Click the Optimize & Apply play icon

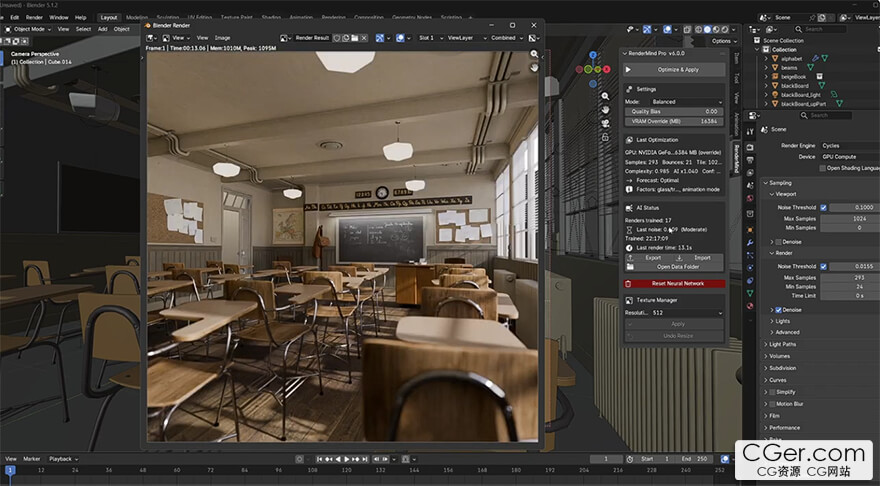point(629,70)
